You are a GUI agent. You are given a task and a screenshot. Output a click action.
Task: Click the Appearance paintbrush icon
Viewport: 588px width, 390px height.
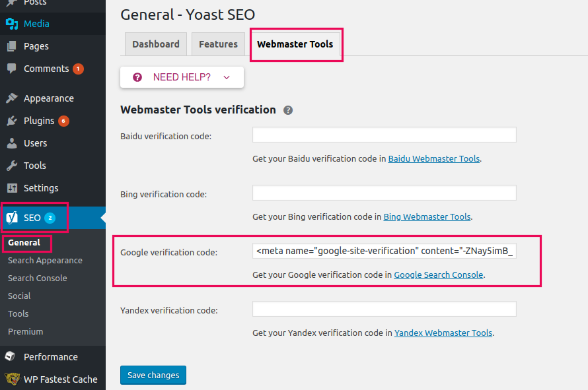[12, 98]
